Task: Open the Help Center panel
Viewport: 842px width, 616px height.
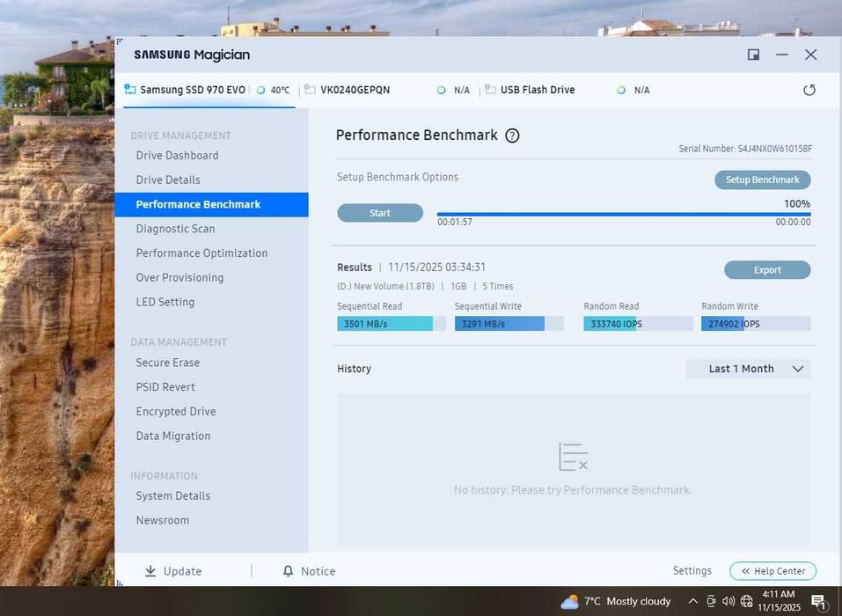Action: (x=772, y=571)
